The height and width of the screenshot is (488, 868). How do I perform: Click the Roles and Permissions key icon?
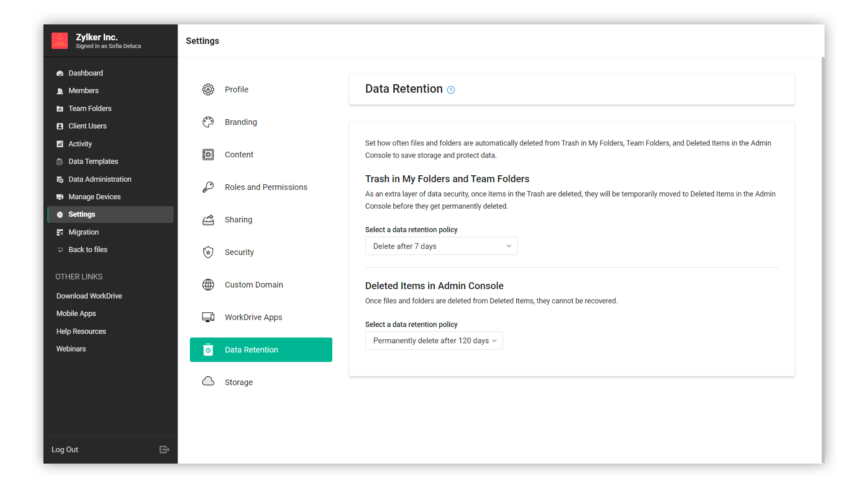[208, 187]
